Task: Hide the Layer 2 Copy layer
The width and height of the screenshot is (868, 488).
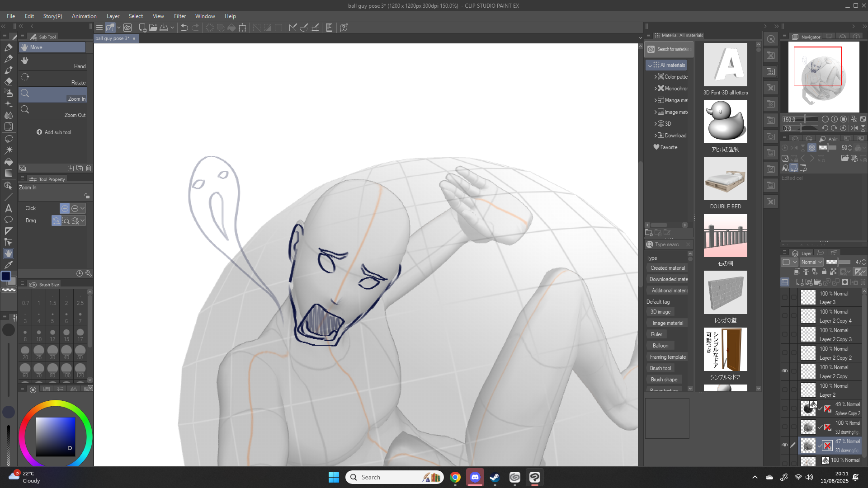Action: tap(785, 371)
